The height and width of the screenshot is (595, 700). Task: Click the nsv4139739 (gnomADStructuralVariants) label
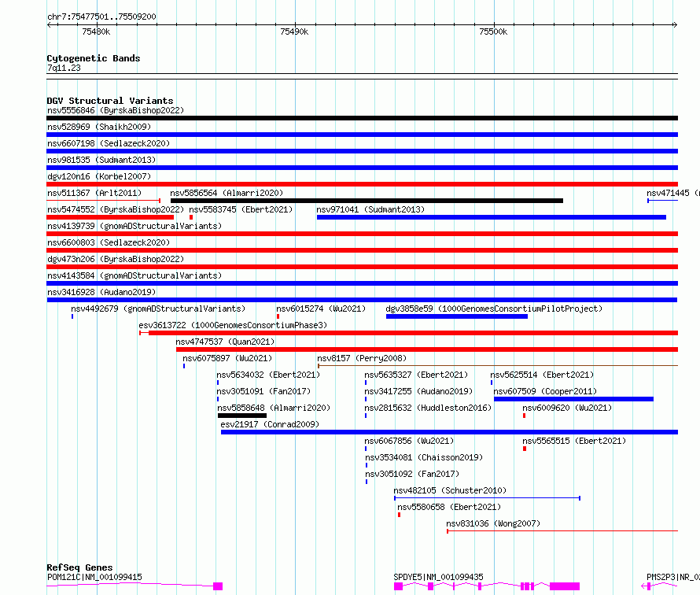134,226
